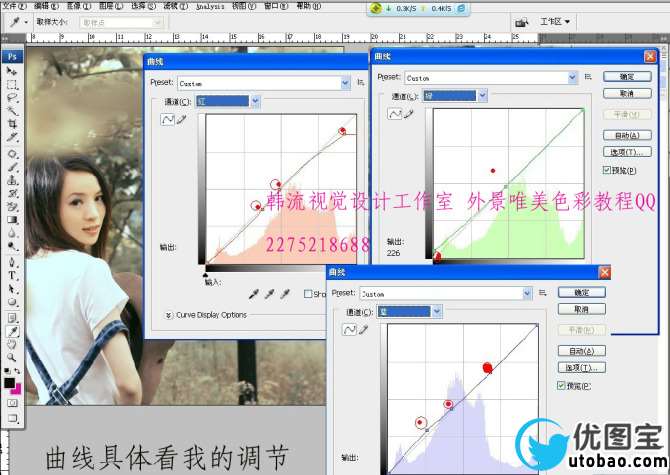Open the 滤镜 menu
Viewport: 670px width, 475px height.
[x=175, y=6]
